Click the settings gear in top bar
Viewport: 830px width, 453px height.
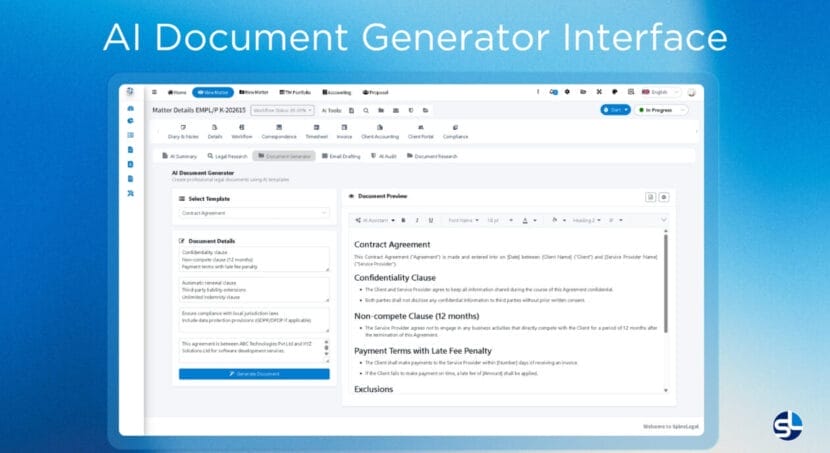[x=567, y=92]
